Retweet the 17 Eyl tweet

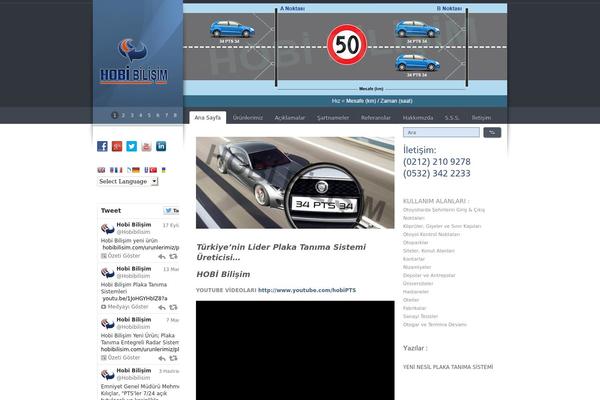pyautogui.click(x=173, y=256)
